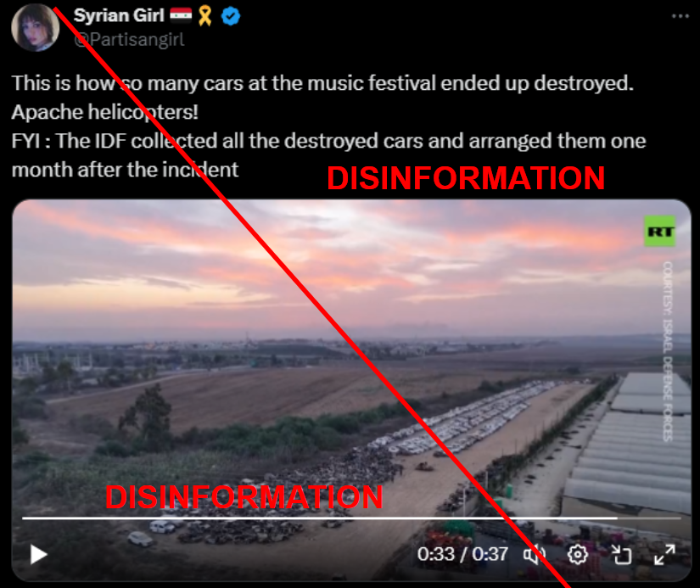700x588 pixels.
Task: Open video settings gear
Action: (x=578, y=555)
